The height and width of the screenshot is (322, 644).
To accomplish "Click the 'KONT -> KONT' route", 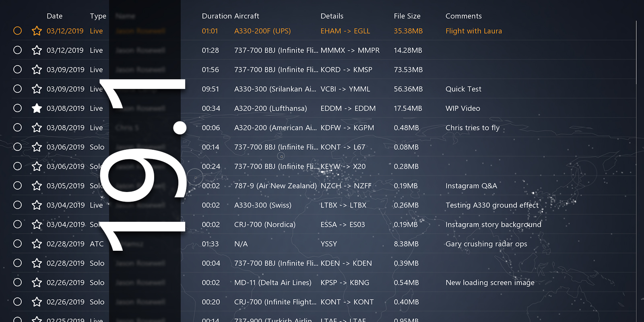I will click(x=347, y=302).
